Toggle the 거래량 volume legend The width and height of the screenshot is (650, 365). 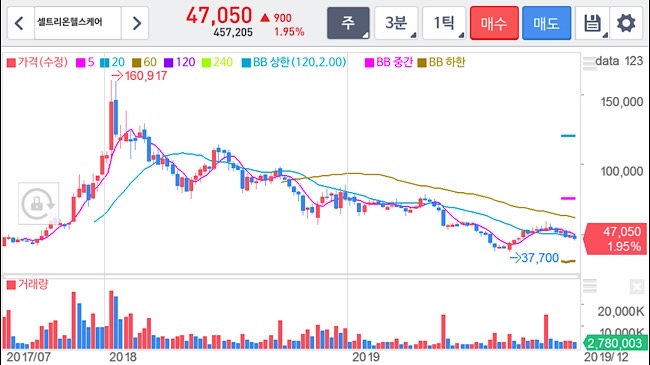point(27,284)
